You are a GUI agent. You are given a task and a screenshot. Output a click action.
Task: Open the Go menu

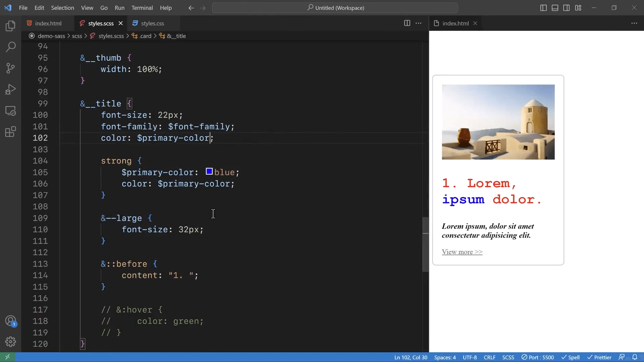[104, 8]
